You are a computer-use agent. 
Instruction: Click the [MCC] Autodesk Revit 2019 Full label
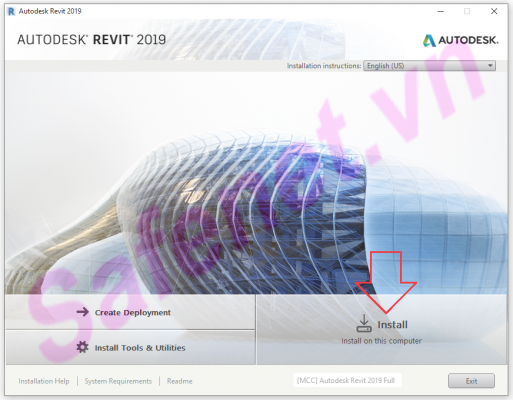tap(346, 380)
